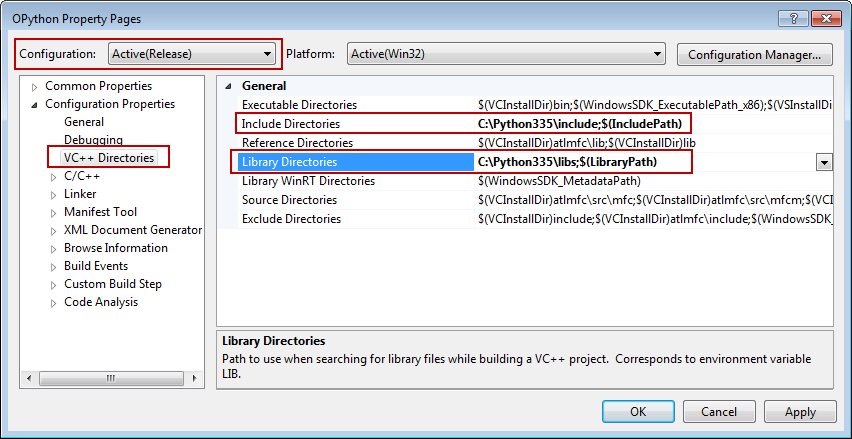
Task: Expand the Linker node
Action: point(54,195)
